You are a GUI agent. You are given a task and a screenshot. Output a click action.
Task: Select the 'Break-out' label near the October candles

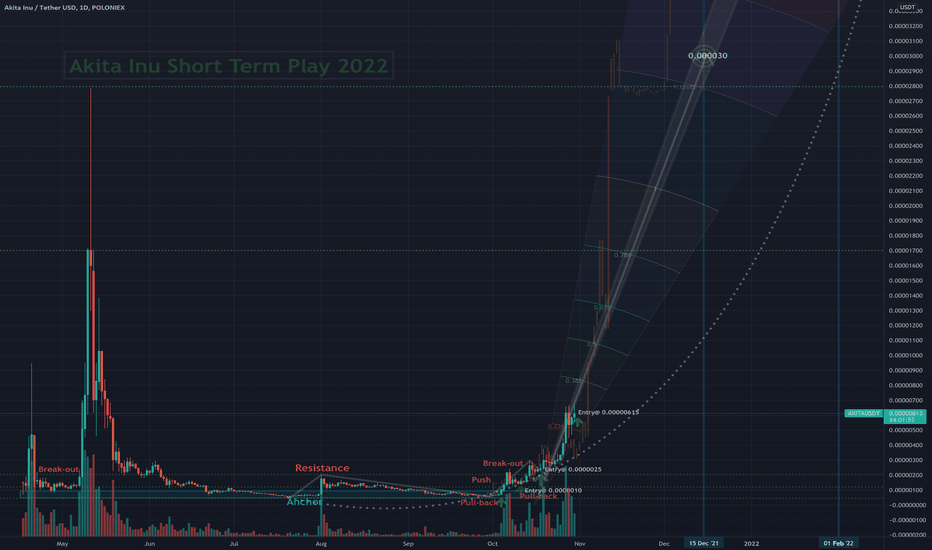[503, 463]
